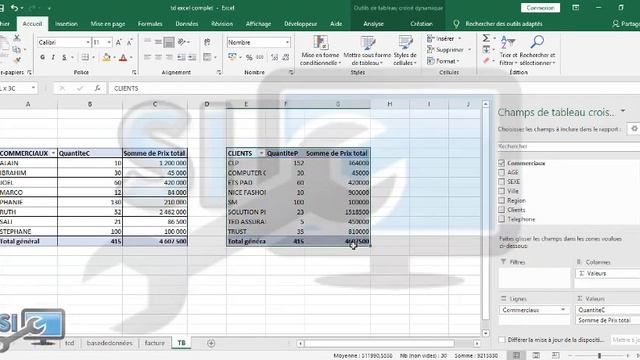Click the AutoSum sigma icon

tap(486, 38)
